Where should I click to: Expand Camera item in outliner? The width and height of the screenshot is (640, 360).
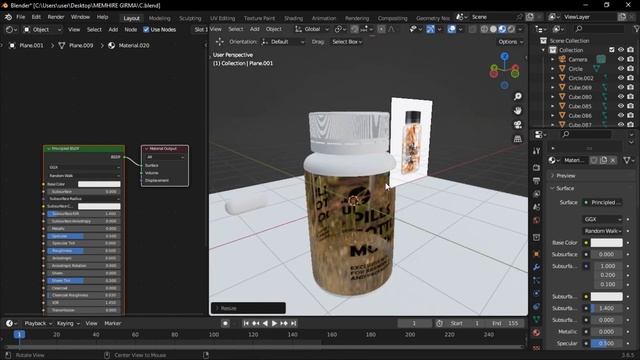[553, 59]
